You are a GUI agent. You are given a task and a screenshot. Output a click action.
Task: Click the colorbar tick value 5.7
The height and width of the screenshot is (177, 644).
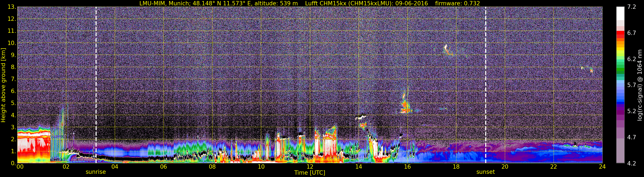(x=632, y=85)
